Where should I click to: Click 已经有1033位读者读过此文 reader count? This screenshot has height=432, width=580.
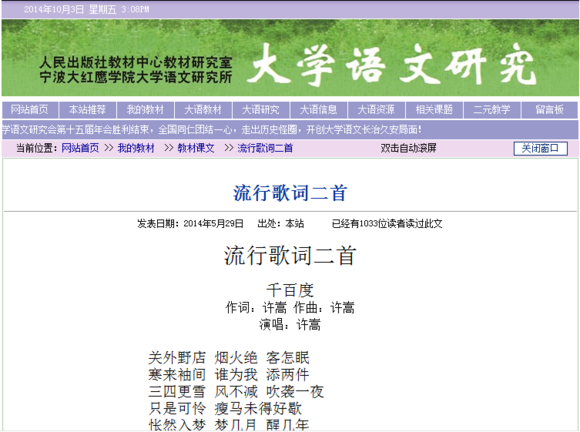coord(387,223)
